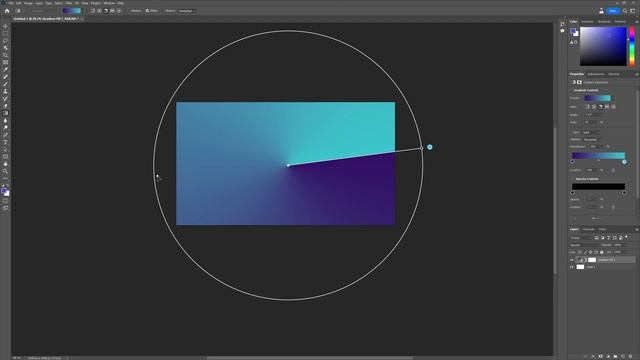This screenshot has width=640, height=360.
Task: Open the Window menu
Action: click(x=109, y=3)
